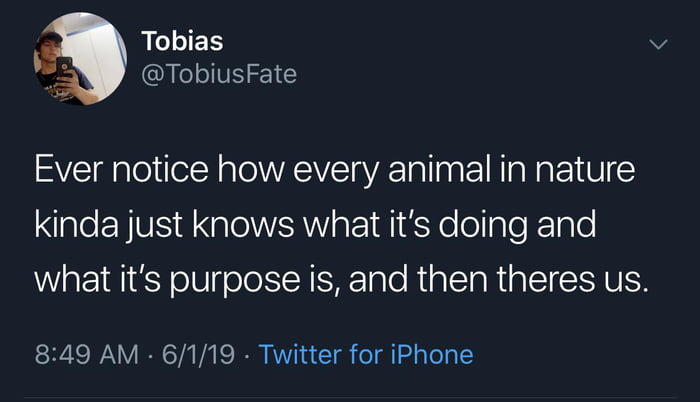Click the word "kinda" in the tweet
This screenshot has height=402, width=700.
[78, 224]
